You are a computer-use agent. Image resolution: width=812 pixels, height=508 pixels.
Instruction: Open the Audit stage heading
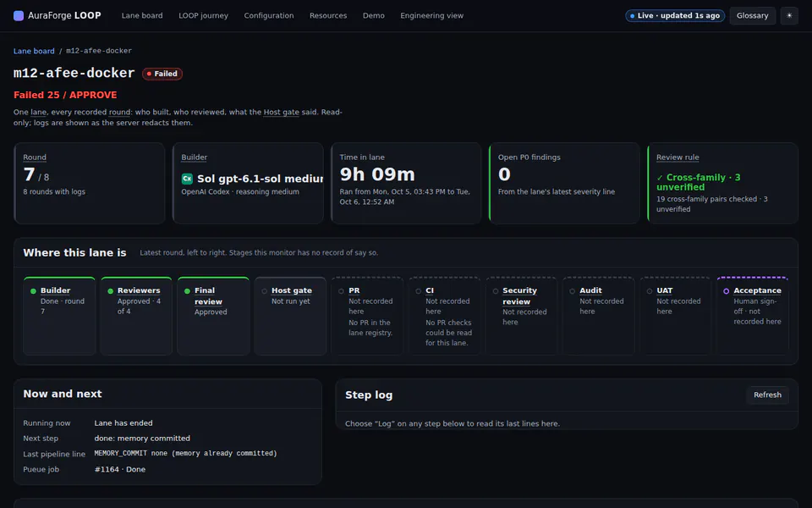pos(590,290)
